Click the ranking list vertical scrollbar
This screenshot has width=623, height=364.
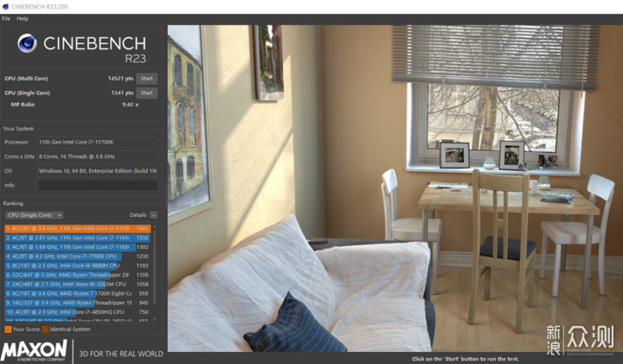tap(155, 267)
